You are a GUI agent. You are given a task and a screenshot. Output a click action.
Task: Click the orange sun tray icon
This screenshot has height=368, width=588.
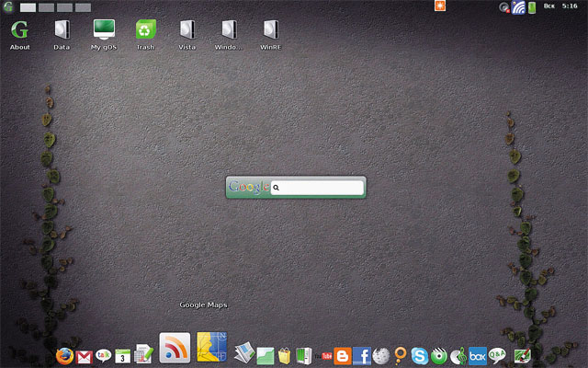coord(440,6)
